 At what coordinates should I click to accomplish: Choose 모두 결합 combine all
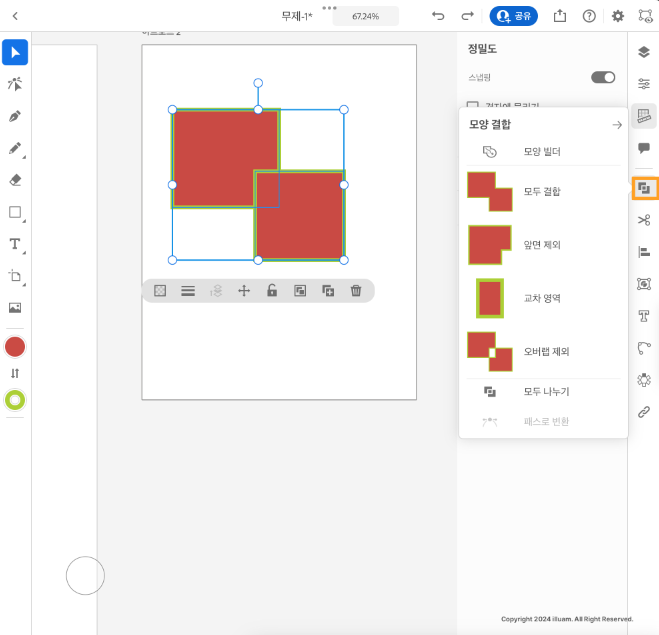pyautogui.click(x=543, y=192)
